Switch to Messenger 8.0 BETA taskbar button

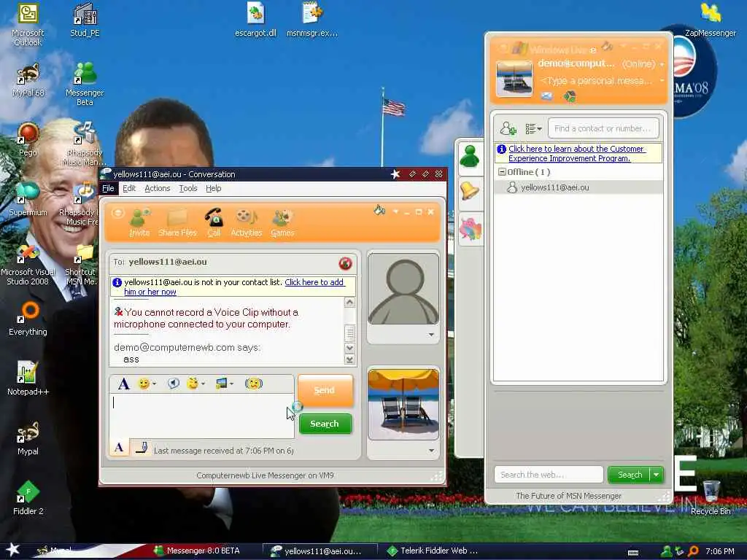[197, 551]
